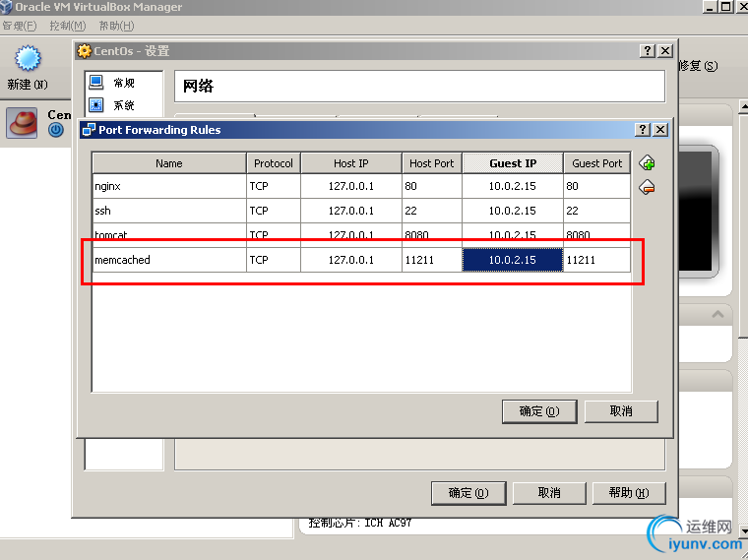Screen dimensions: 748x560
Task: Click the Host IP column header
Action: click(351, 163)
